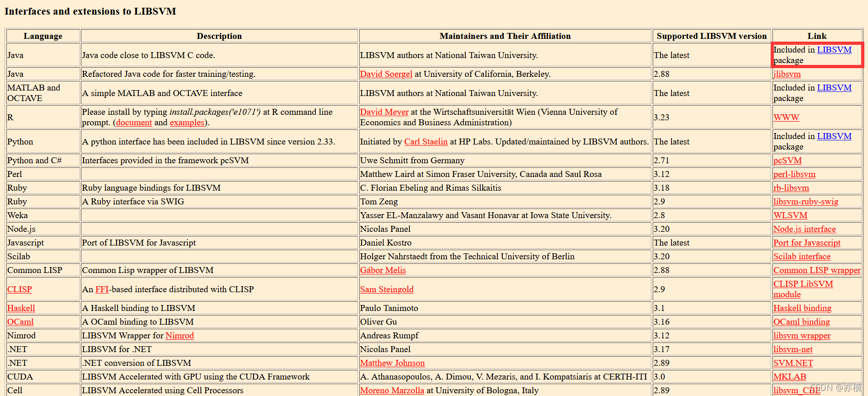Visit the Moreno Marzolla link
Image resolution: width=868 pixels, height=396 pixels.
point(392,391)
